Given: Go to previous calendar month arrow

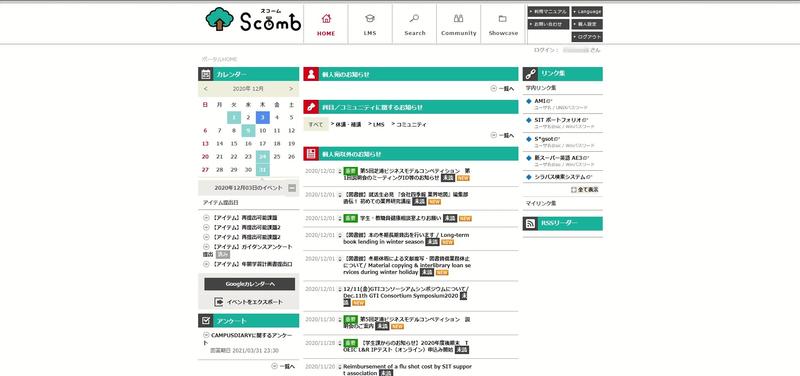Looking at the screenshot, I should coord(205,89).
